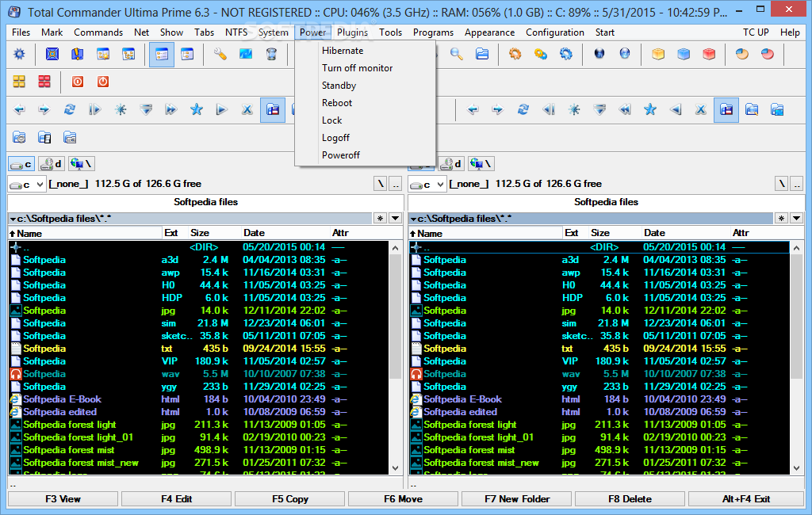Screen dimensions: 812x515
Task: Select drive d button in right panel
Action: (451, 164)
